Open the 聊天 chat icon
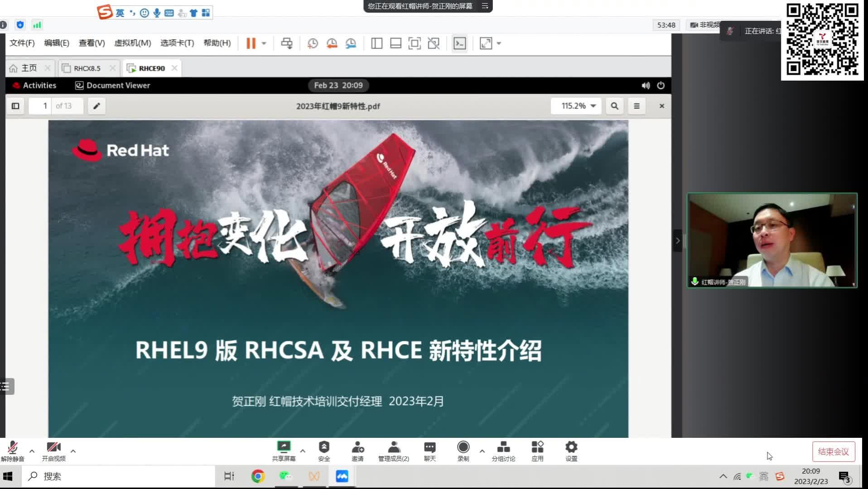Image resolution: width=868 pixels, height=489 pixels. [430, 451]
